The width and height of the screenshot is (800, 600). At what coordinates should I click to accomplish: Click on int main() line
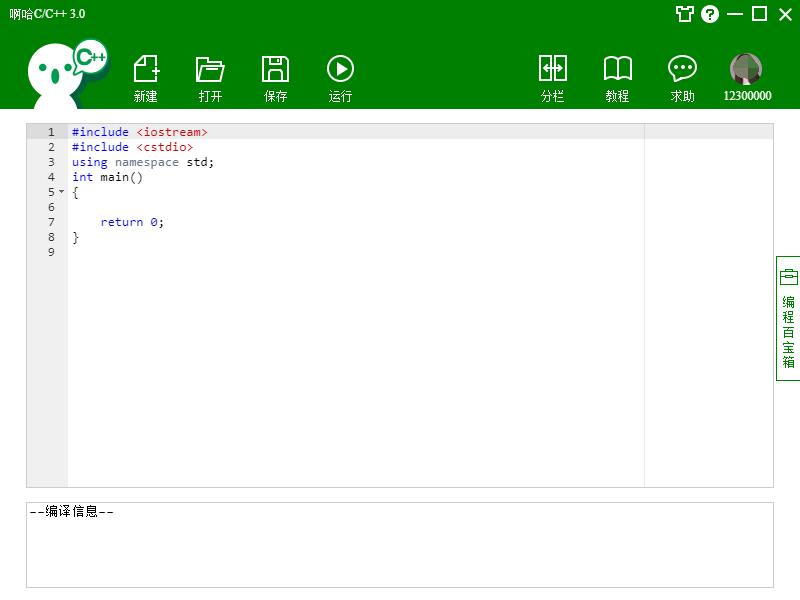pos(107,177)
